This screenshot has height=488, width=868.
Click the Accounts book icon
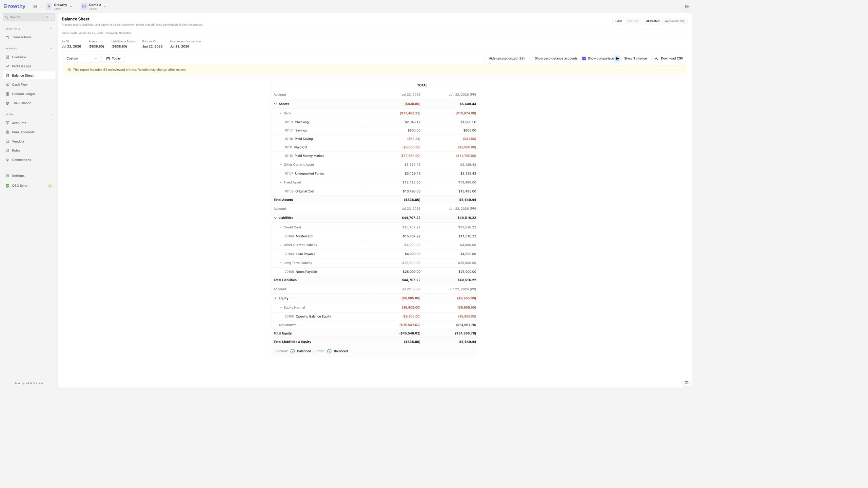[x=7, y=123]
